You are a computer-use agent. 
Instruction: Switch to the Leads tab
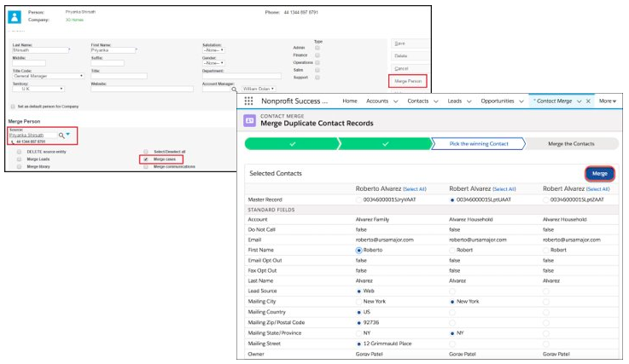click(455, 101)
